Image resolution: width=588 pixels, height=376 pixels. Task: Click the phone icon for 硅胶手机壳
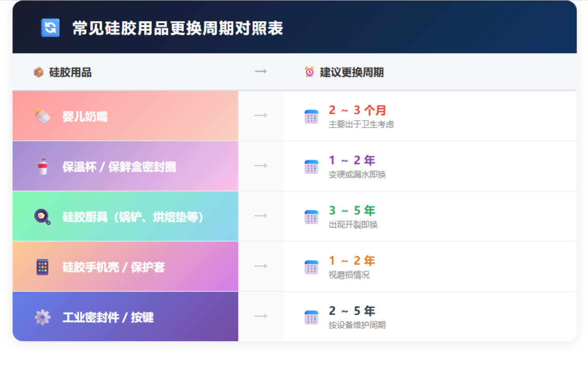[x=42, y=267]
